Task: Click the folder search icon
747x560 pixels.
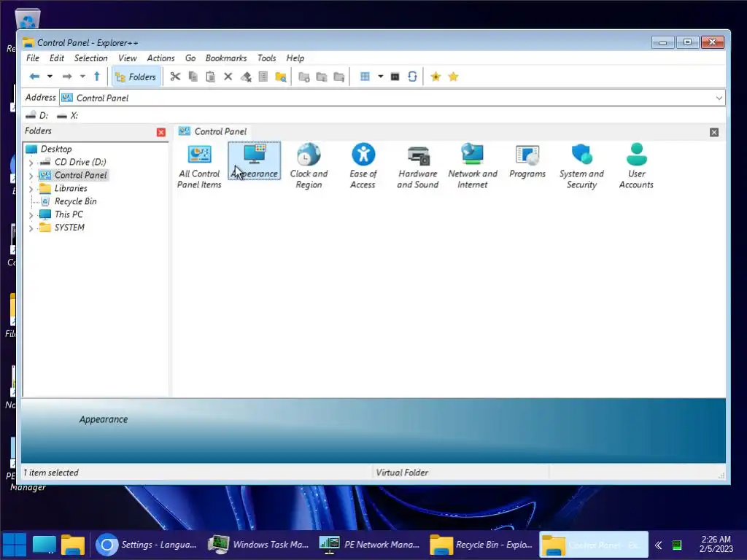Action: pyautogui.click(x=281, y=77)
